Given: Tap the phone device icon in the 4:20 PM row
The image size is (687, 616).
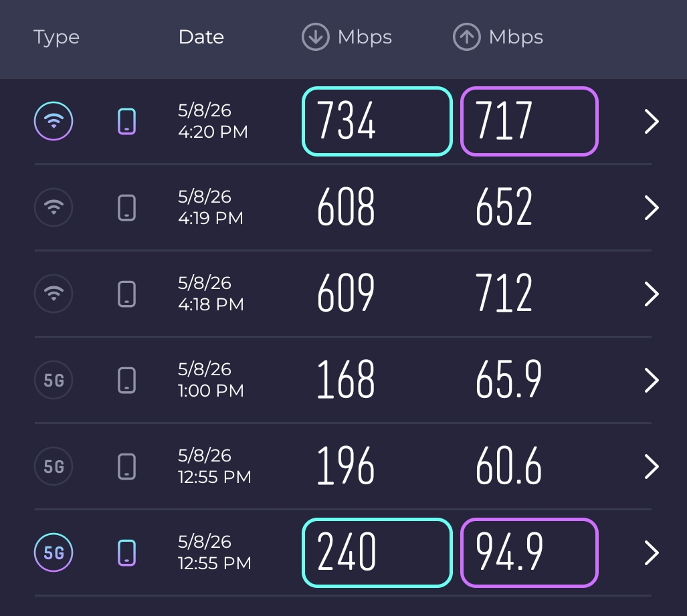Looking at the screenshot, I should [126, 121].
